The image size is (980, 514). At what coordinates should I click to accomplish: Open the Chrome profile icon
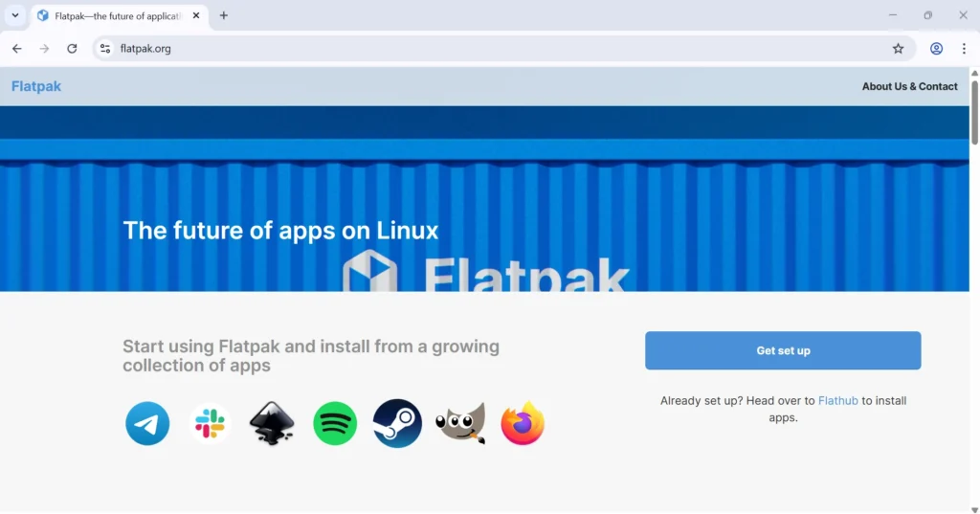[936, 49]
